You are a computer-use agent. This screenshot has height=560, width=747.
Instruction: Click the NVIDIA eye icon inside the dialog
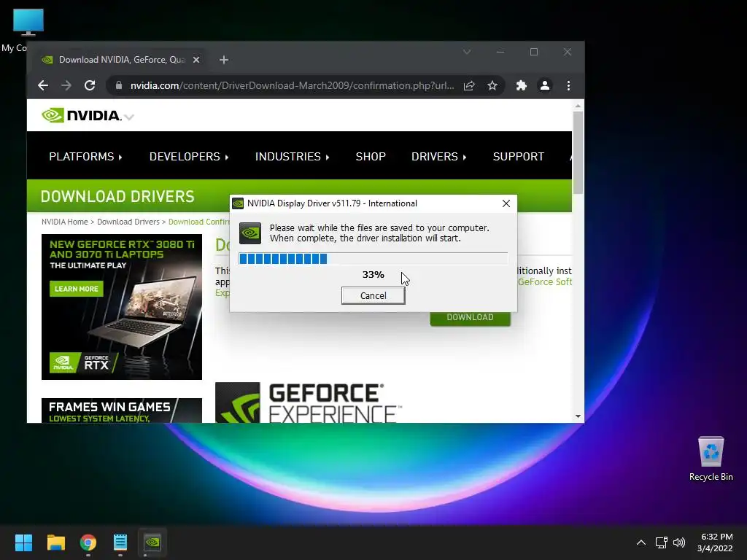(x=250, y=233)
